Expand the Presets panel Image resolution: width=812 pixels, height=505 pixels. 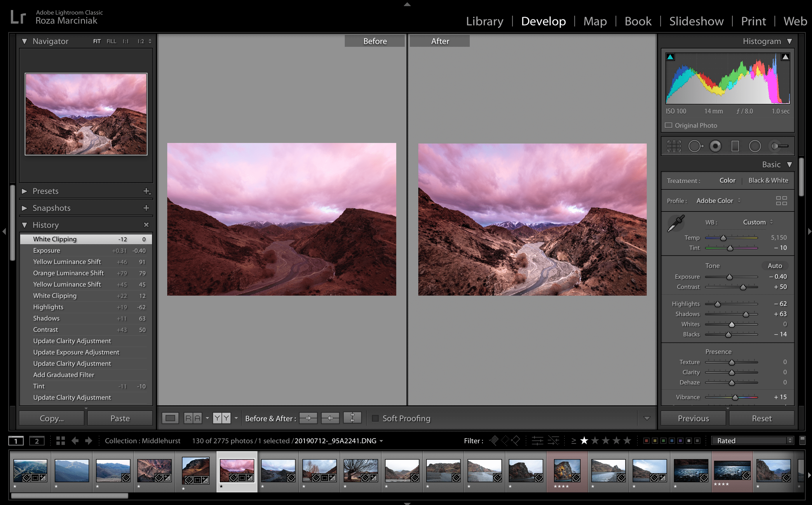(x=25, y=191)
